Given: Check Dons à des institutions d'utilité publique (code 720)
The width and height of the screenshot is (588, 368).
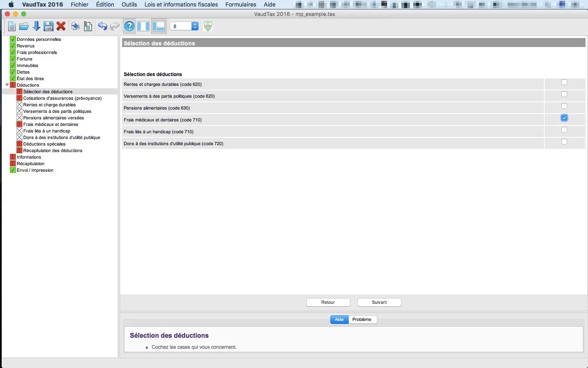Looking at the screenshot, I should pos(564,141).
